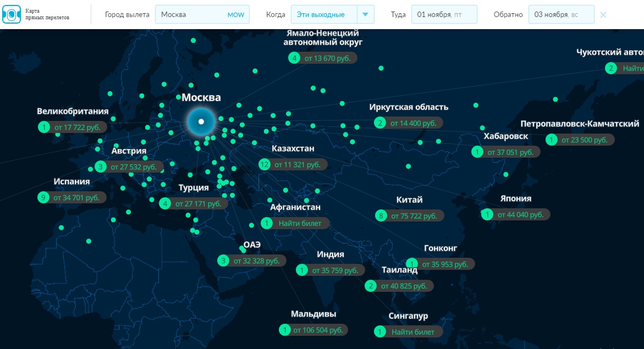Viewport: 644px width, 349px height.
Task: Click the green 9 badge for Испания
Action: tap(43, 197)
